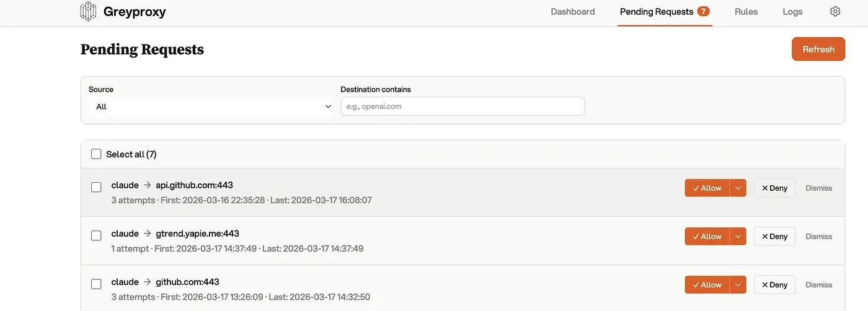Deny the api.github.com:443 request

[774, 188]
